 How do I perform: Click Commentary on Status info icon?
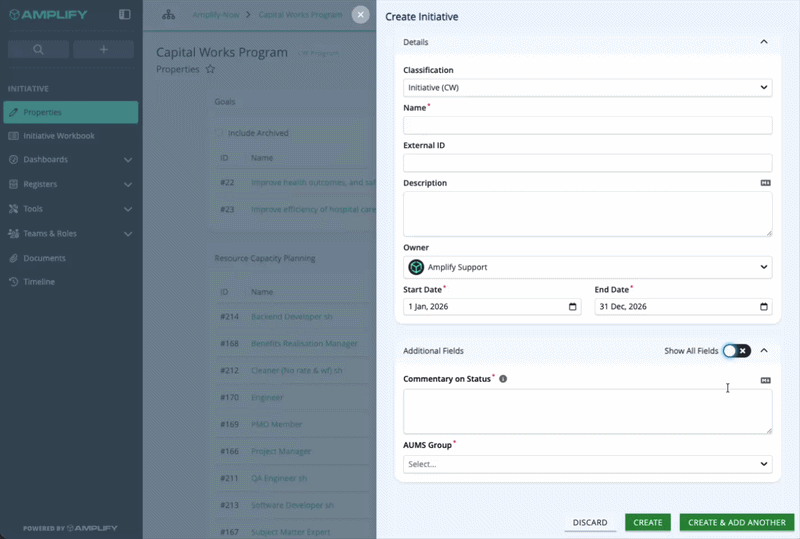coord(503,379)
